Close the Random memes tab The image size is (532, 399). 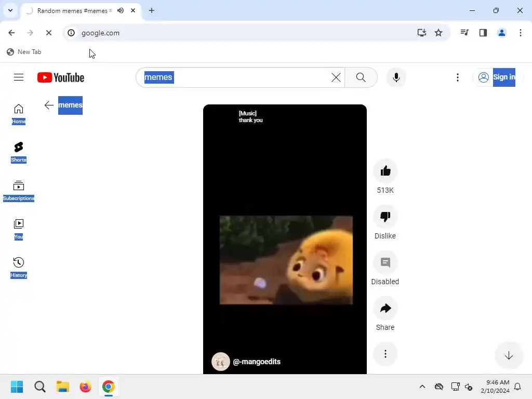tap(133, 10)
